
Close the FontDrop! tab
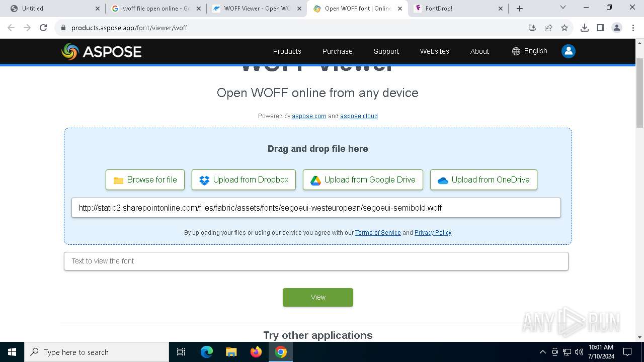click(501, 9)
